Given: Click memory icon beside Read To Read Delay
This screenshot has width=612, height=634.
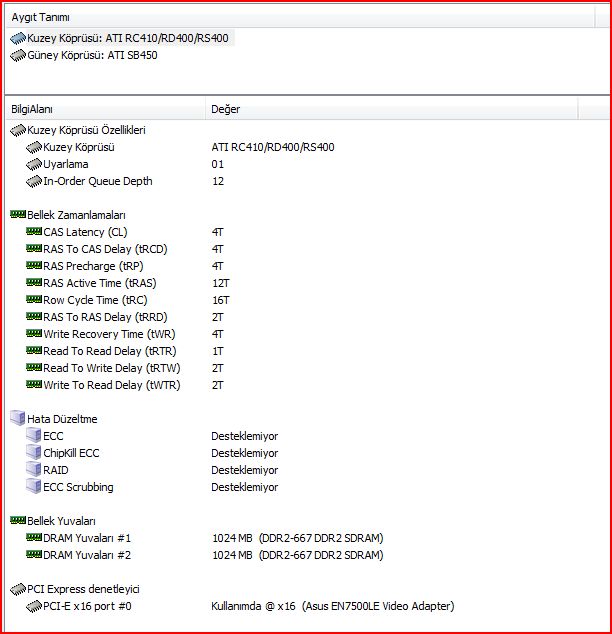Looking at the screenshot, I should (x=34, y=350).
